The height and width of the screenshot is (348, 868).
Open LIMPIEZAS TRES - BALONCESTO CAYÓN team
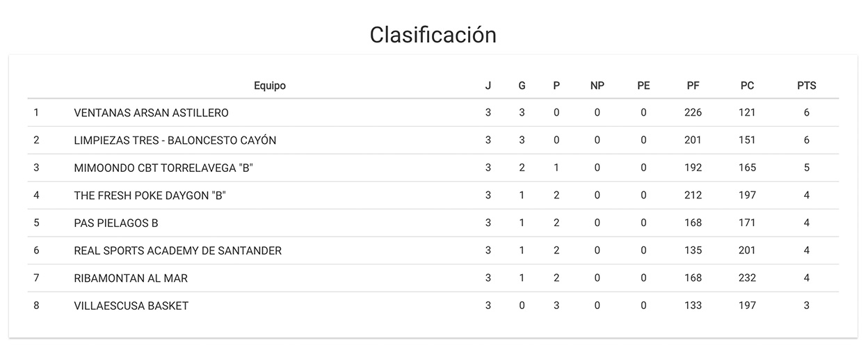175,140
